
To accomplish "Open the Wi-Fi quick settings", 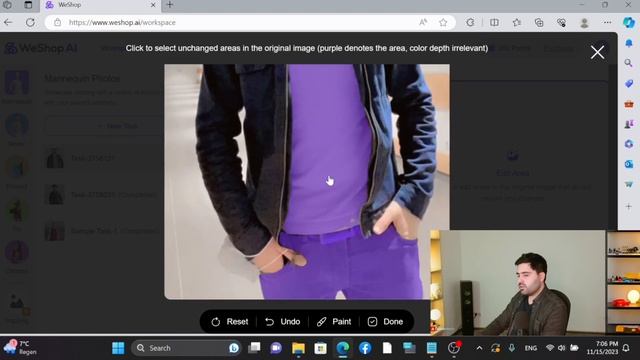I will [x=550, y=348].
